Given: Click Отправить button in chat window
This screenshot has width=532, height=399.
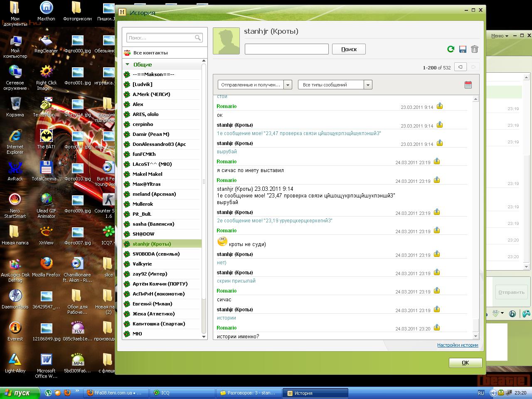Looking at the screenshot, I should 511,292.
